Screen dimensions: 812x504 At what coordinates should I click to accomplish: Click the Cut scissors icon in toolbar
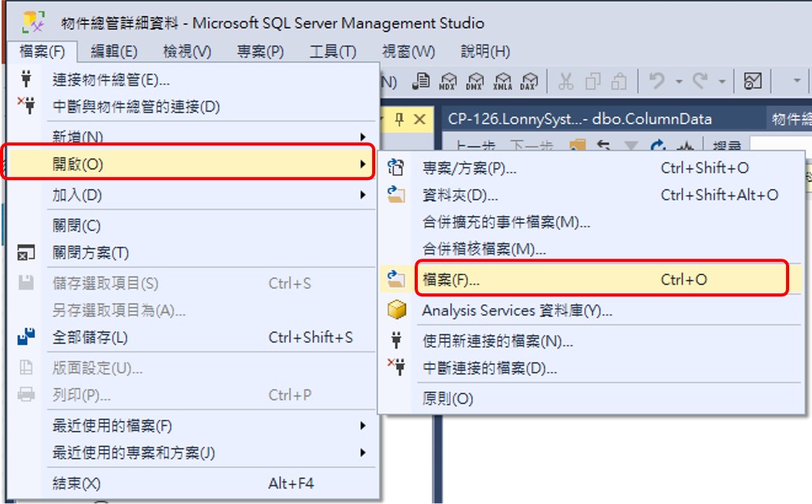pos(566,81)
